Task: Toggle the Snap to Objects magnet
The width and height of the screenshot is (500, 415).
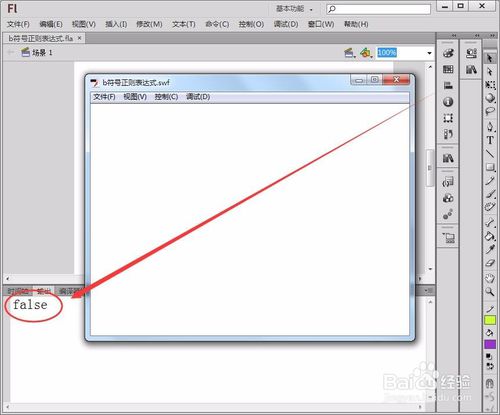Action: (490, 383)
